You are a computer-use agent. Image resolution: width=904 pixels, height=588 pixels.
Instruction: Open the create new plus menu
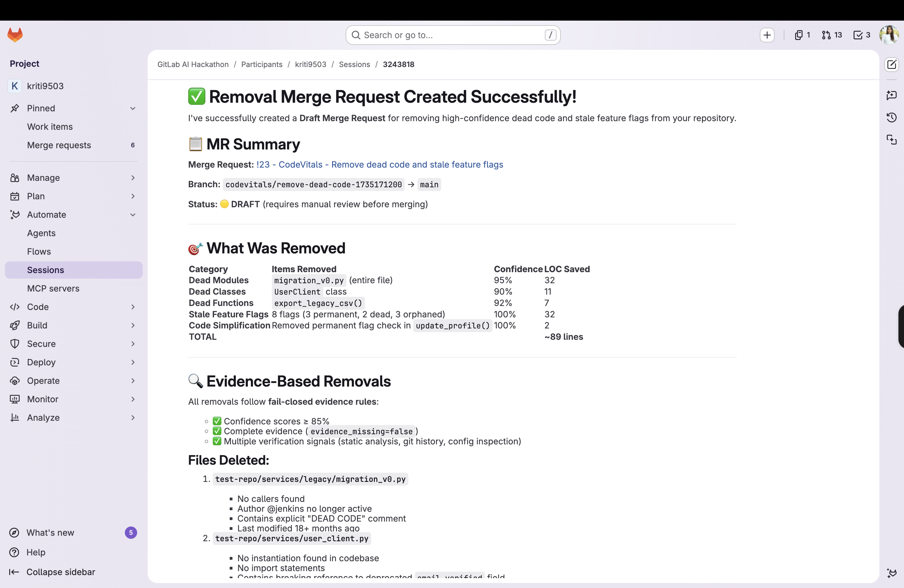point(767,35)
